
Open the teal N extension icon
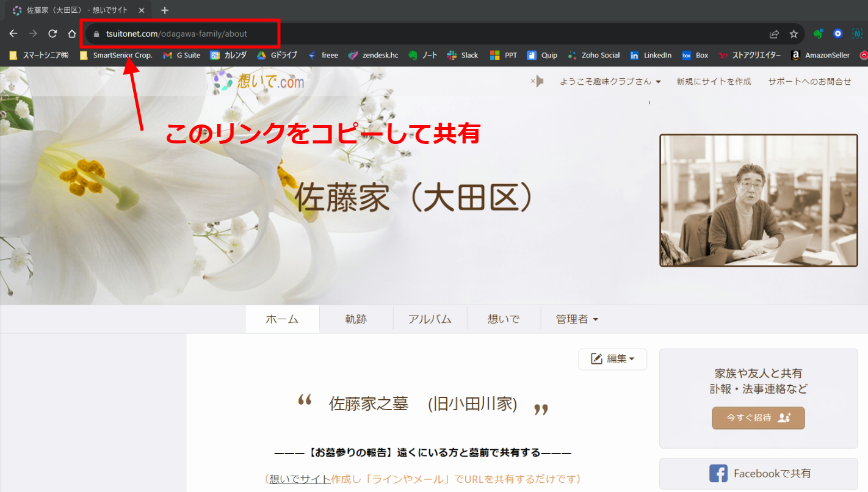coord(857,34)
